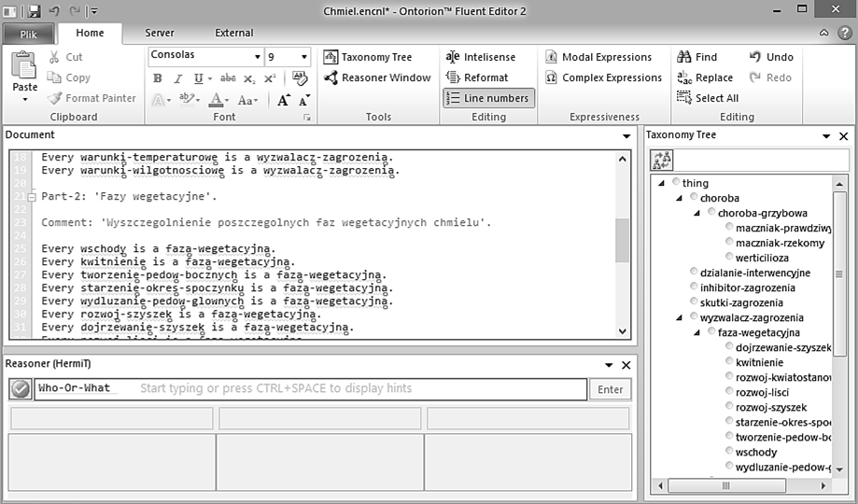858x504 pixels.
Task: Toggle Italic formatting
Action: tap(177, 78)
